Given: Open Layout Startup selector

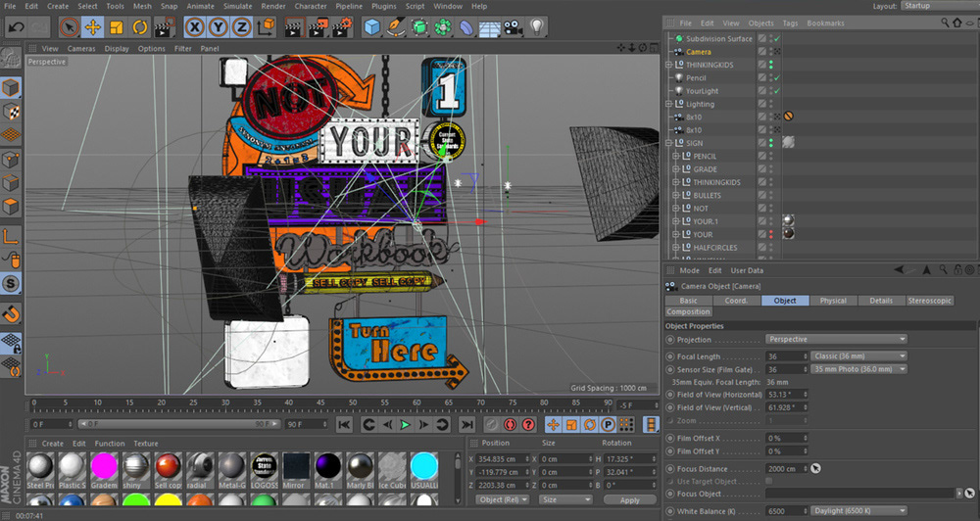Looking at the screenshot, I should (x=940, y=6).
